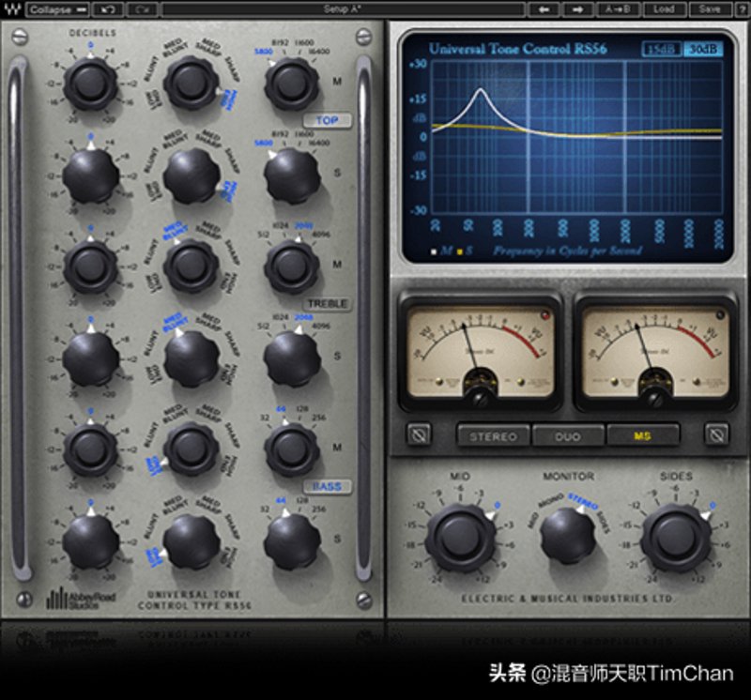The height and width of the screenshot is (700, 751).
Task: Collapse the plugin view with the Collapse button
Action: pyautogui.click(x=58, y=9)
